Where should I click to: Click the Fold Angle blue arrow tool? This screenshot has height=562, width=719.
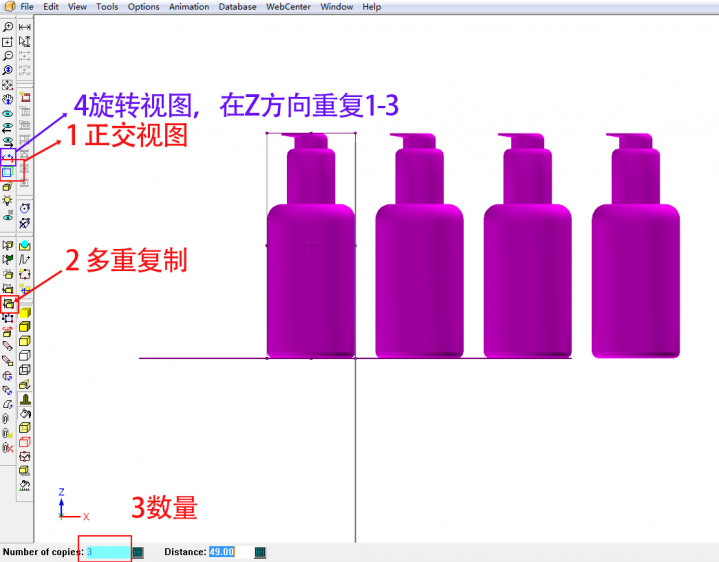point(8,376)
